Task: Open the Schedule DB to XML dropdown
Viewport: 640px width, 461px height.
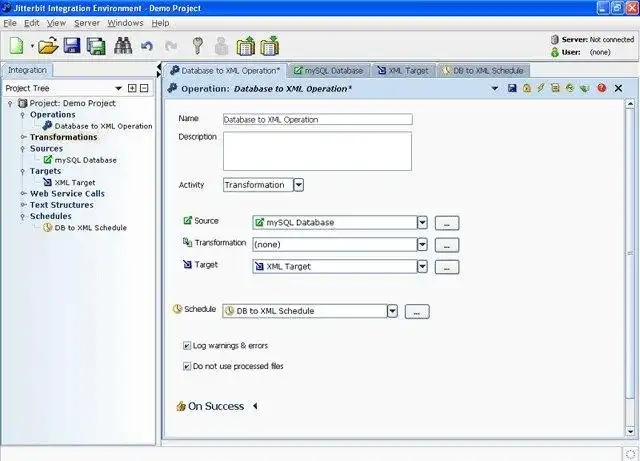Action: coord(392,311)
